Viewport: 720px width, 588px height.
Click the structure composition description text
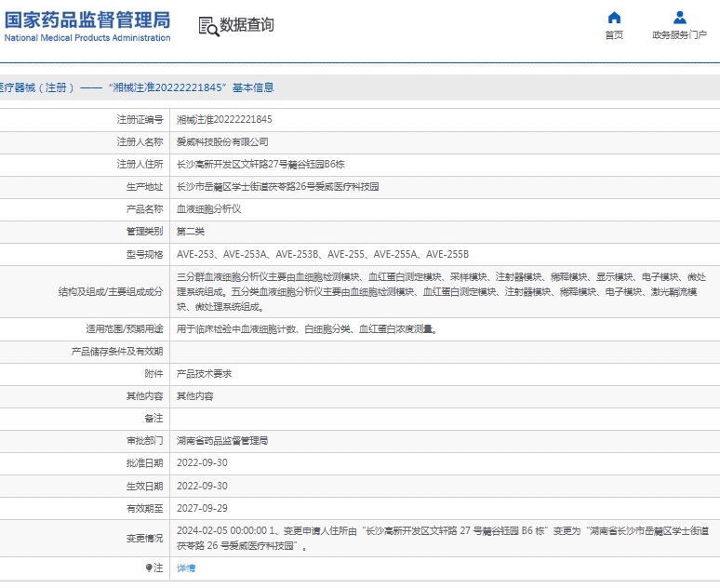pos(441,292)
